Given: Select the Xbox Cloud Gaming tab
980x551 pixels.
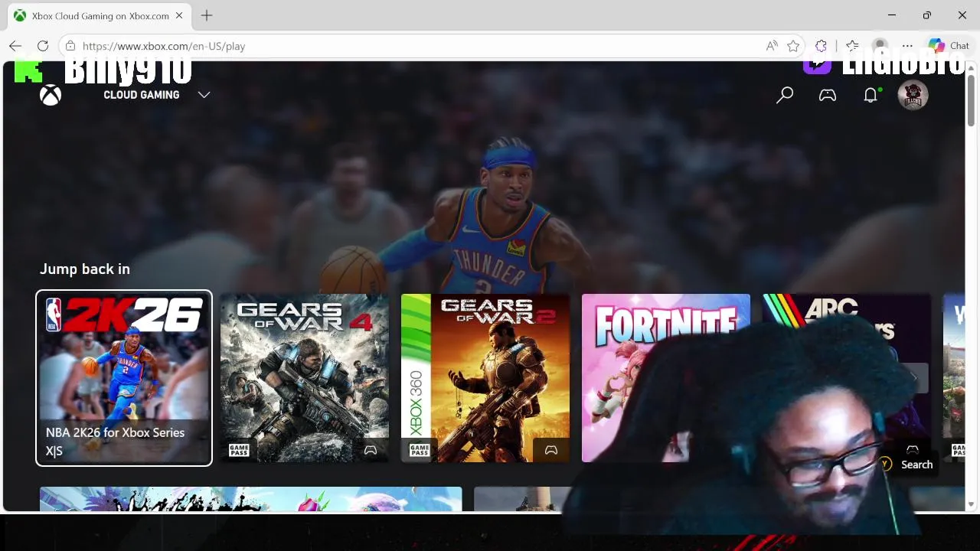Looking at the screenshot, I should pos(100,16).
